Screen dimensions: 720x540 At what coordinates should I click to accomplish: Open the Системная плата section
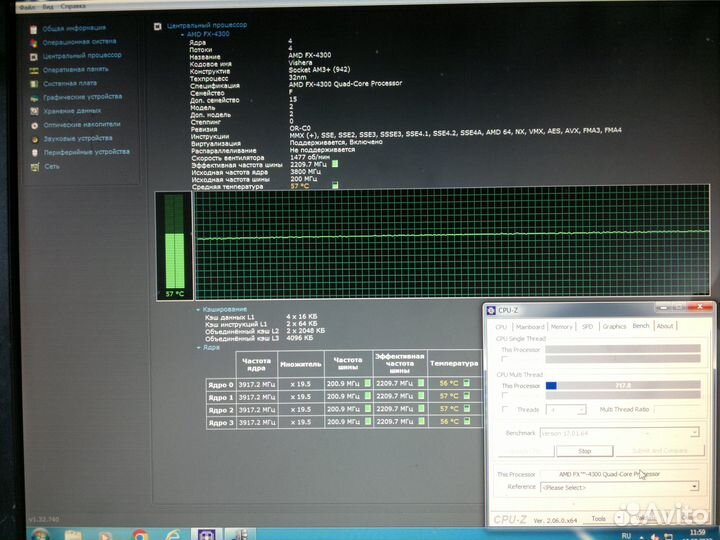[x=70, y=84]
